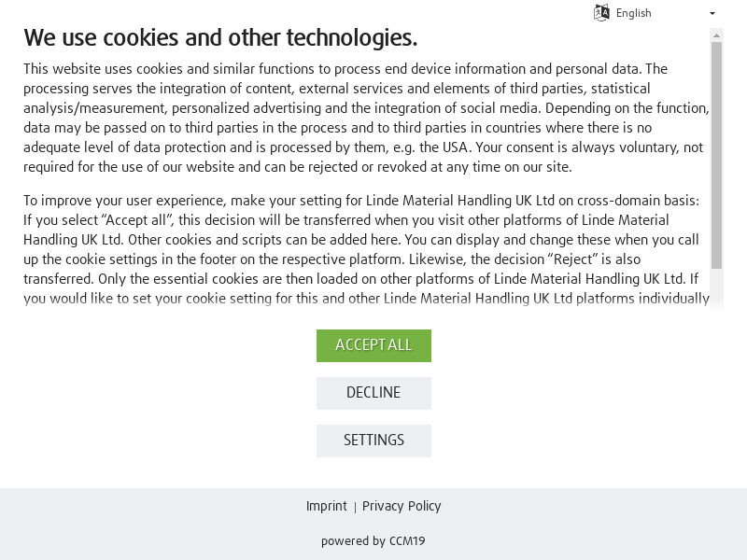Image resolution: width=747 pixels, height=560 pixels.
Task: Click the scrollbar up arrow
Action: click(x=717, y=35)
